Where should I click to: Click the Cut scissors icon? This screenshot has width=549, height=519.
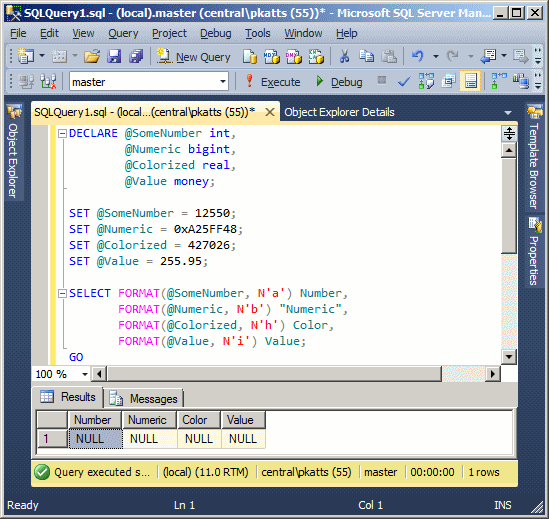pos(345,56)
